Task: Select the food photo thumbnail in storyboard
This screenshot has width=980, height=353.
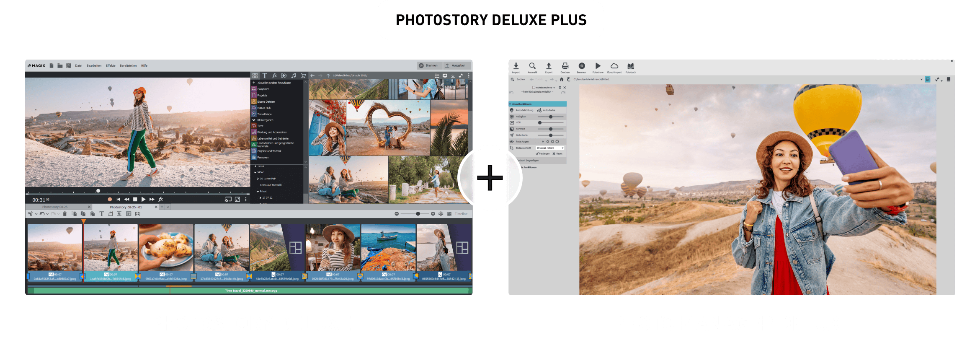Action: pyautogui.click(x=166, y=248)
